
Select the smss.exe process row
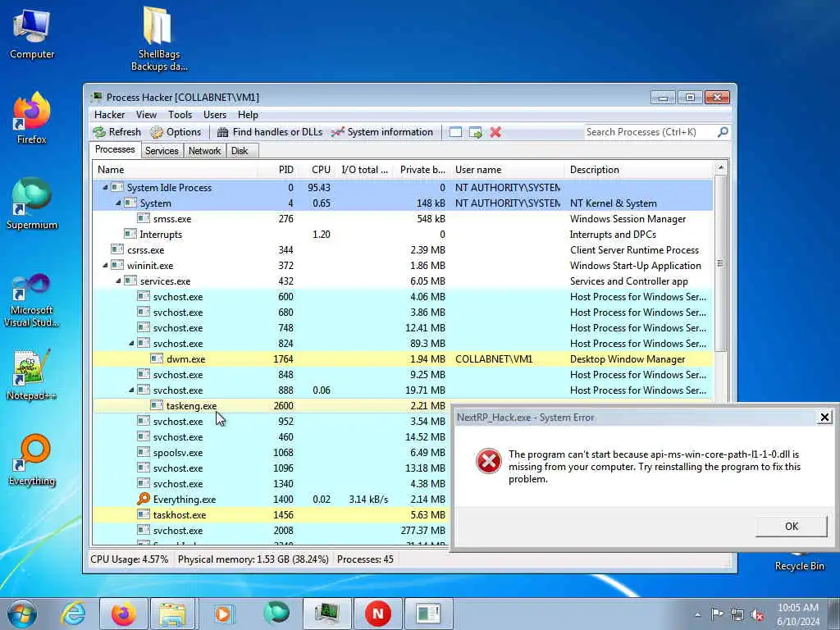[403, 218]
